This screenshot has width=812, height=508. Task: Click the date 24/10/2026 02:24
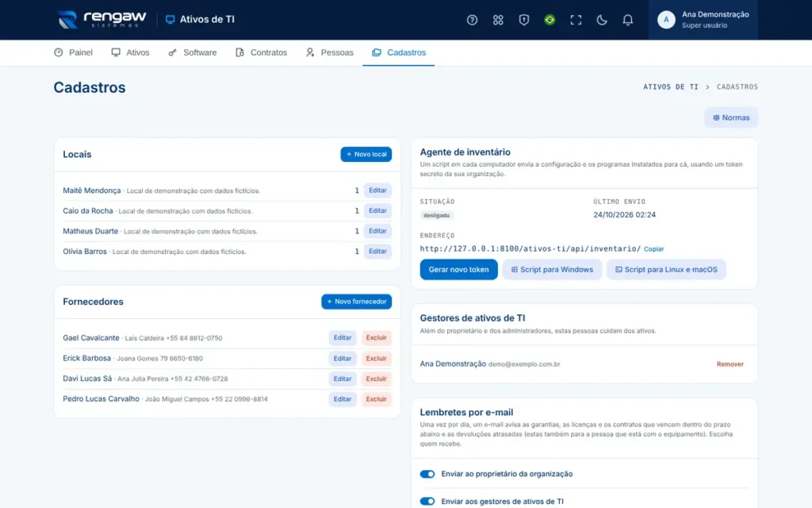click(624, 214)
